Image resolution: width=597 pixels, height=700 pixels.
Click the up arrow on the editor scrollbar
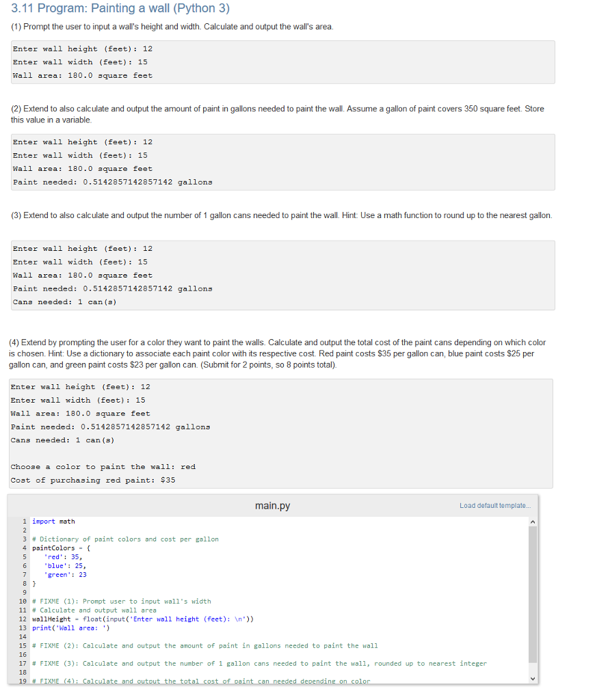click(531, 520)
